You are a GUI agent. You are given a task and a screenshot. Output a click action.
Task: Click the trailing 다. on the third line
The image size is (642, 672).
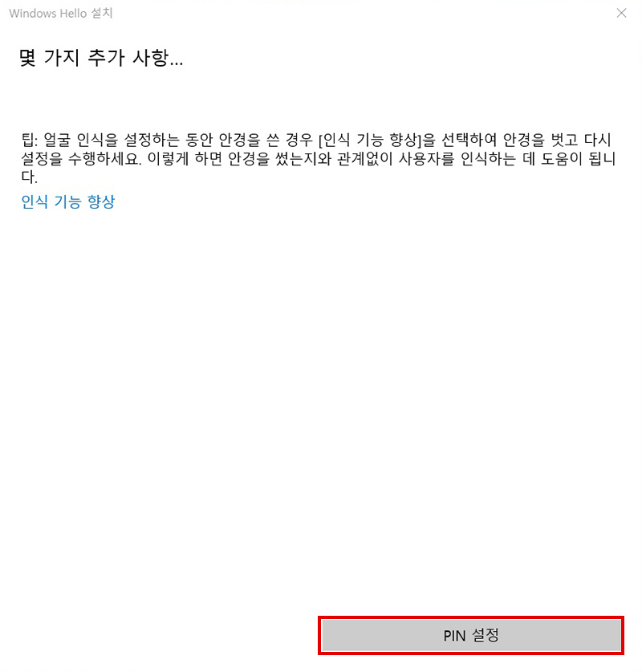[29, 177]
